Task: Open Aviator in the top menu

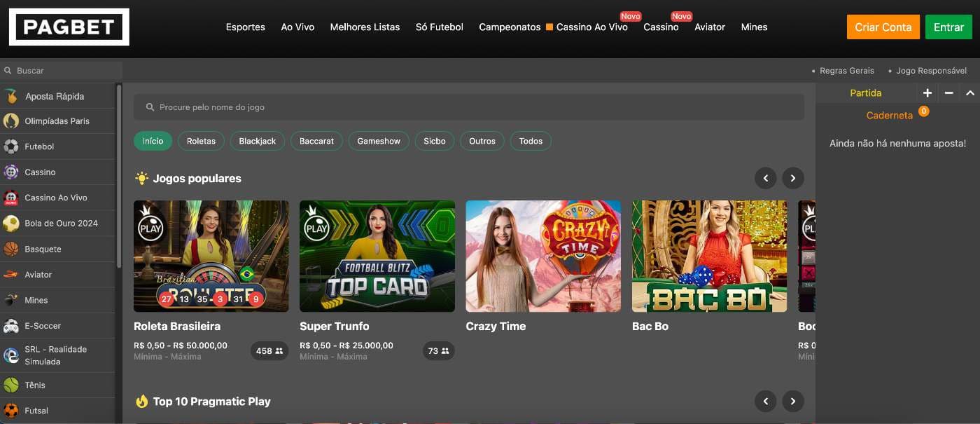Action: click(710, 27)
